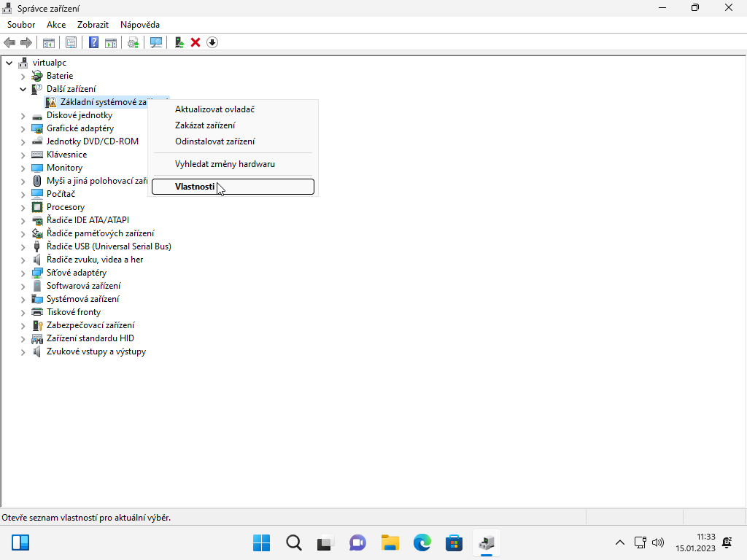Click the blue Help question mark toolbar icon
747x560 pixels.
[x=93, y=42]
